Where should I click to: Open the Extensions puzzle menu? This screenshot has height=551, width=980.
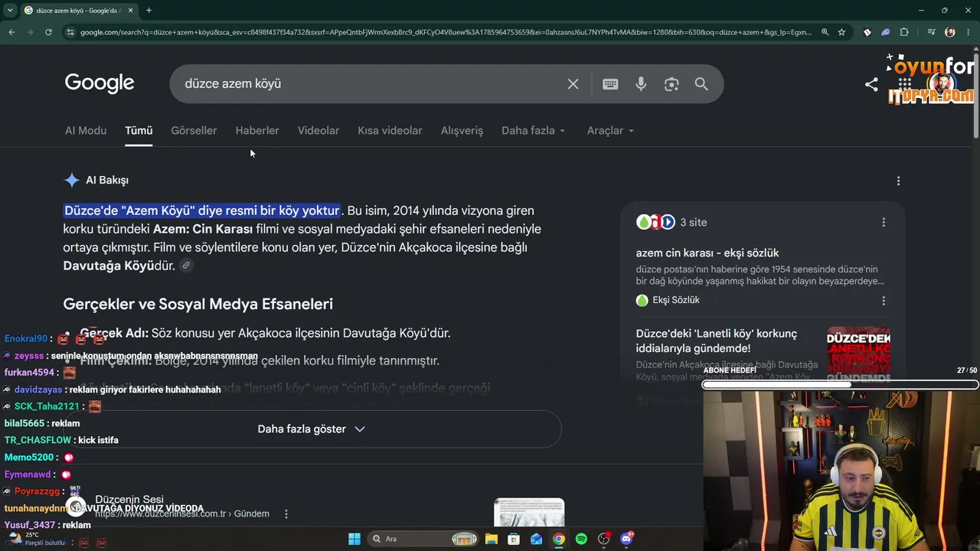tap(904, 32)
